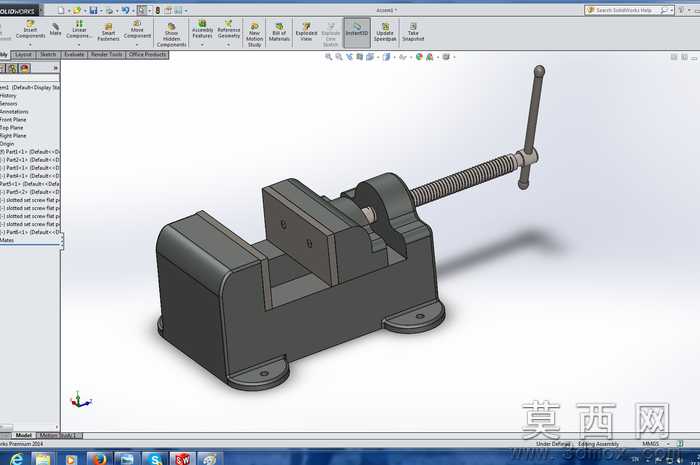Click Update Speedpak
700x465 pixels.
[x=385, y=32]
